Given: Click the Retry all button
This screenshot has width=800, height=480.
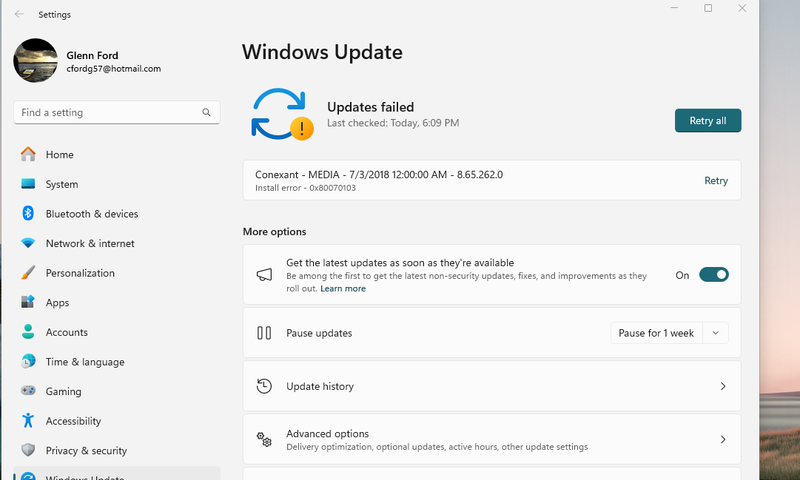Looking at the screenshot, I should coord(708,120).
